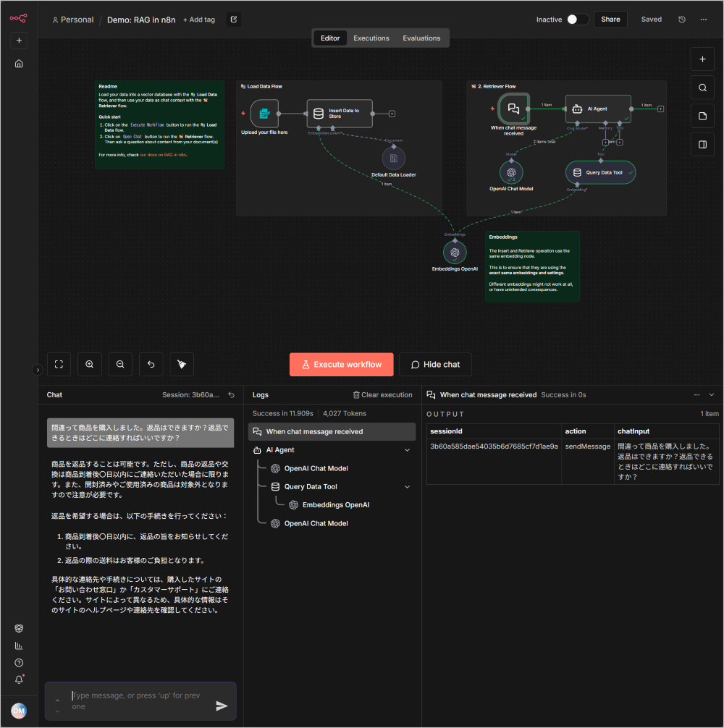Switch to the Executions tab
This screenshot has width=724, height=728.
click(371, 38)
